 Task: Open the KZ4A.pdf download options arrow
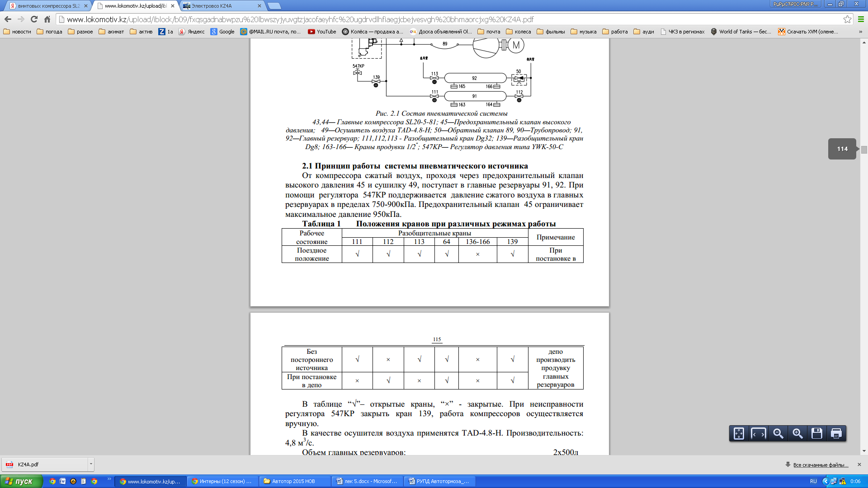pos(91,464)
